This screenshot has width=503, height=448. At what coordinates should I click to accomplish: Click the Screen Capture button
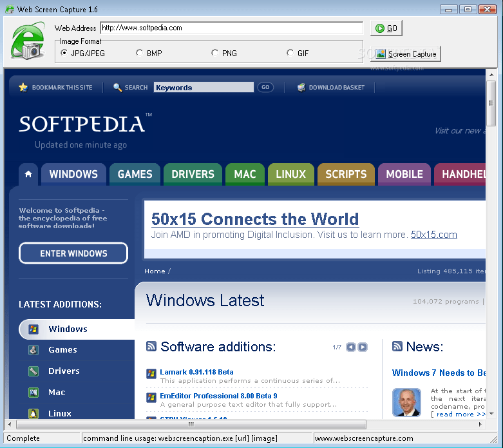pyautogui.click(x=406, y=54)
